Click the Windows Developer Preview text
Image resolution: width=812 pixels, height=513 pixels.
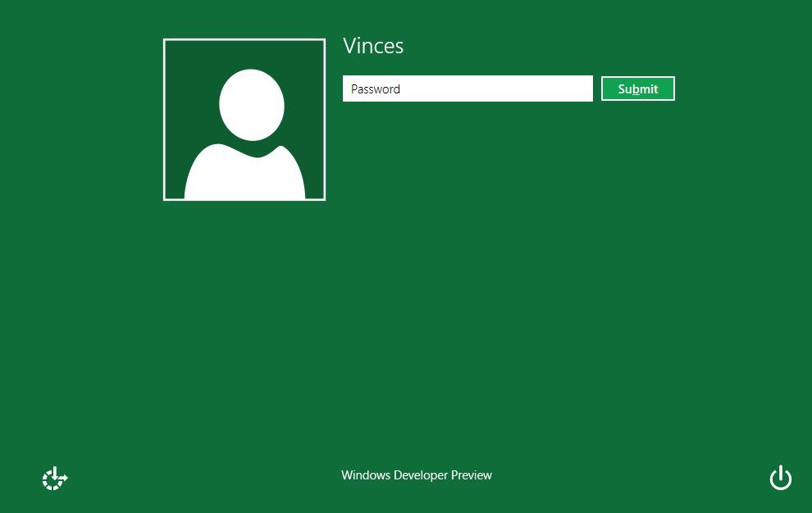click(x=417, y=475)
